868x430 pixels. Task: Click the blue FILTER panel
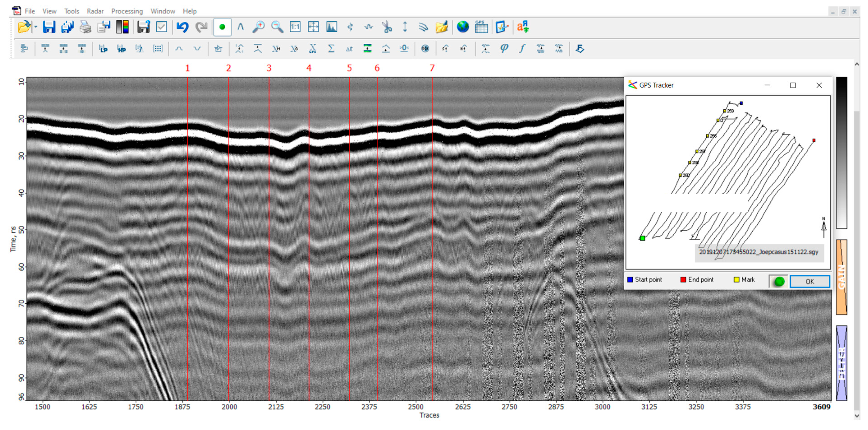pyautogui.click(x=841, y=363)
